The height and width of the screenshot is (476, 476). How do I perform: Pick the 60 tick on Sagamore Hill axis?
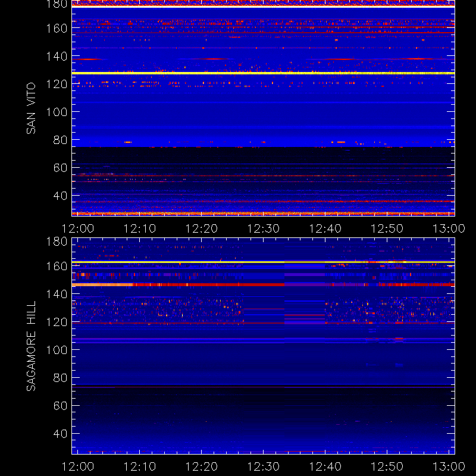pos(60,406)
